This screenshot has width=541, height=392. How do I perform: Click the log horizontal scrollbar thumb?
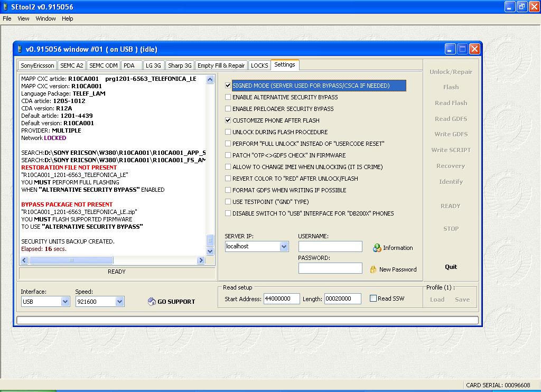(71, 260)
